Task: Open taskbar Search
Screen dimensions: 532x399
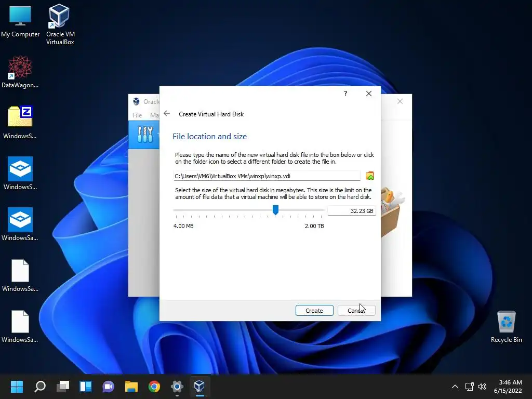Action: pyautogui.click(x=40, y=387)
